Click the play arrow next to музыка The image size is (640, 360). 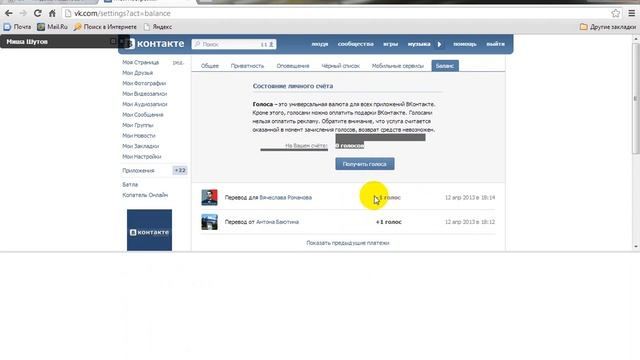pyautogui.click(x=440, y=44)
